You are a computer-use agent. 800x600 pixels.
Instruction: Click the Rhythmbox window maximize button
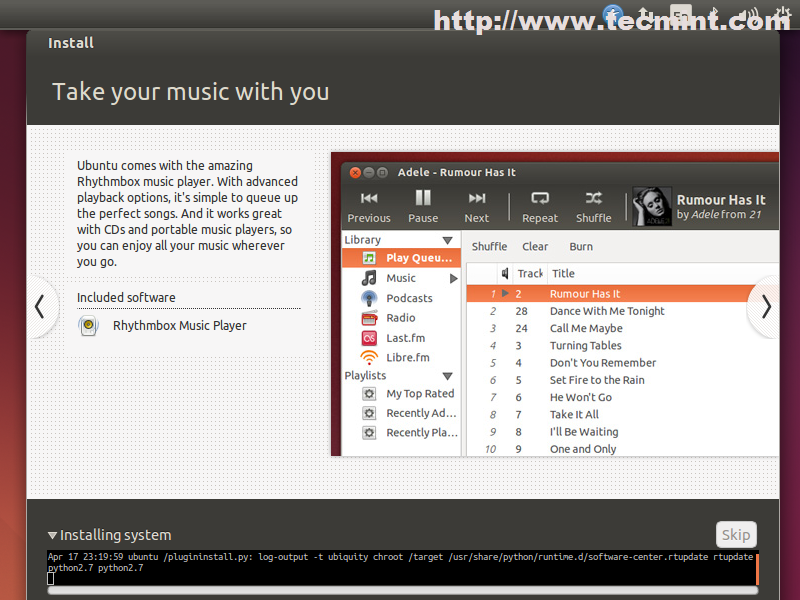pos(382,172)
